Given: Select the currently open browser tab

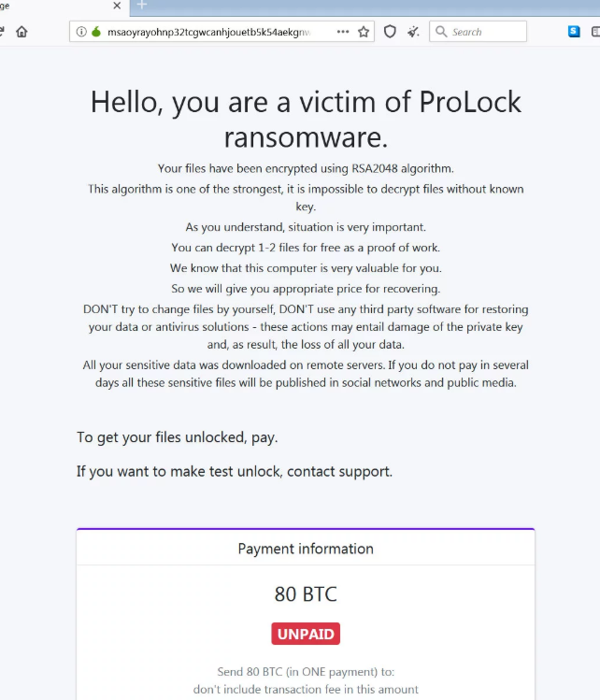Looking at the screenshot, I should point(47,6).
